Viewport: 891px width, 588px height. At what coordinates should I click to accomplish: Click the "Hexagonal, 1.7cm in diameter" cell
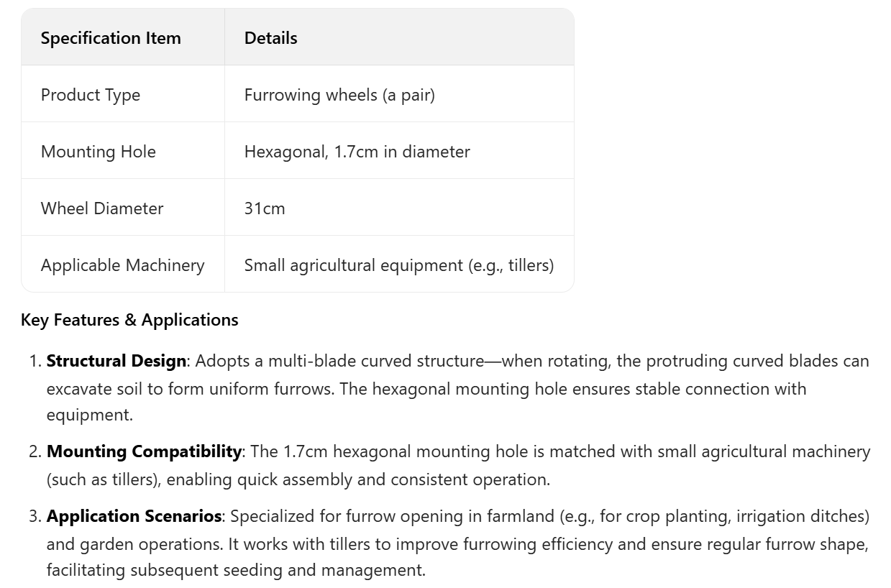(357, 152)
